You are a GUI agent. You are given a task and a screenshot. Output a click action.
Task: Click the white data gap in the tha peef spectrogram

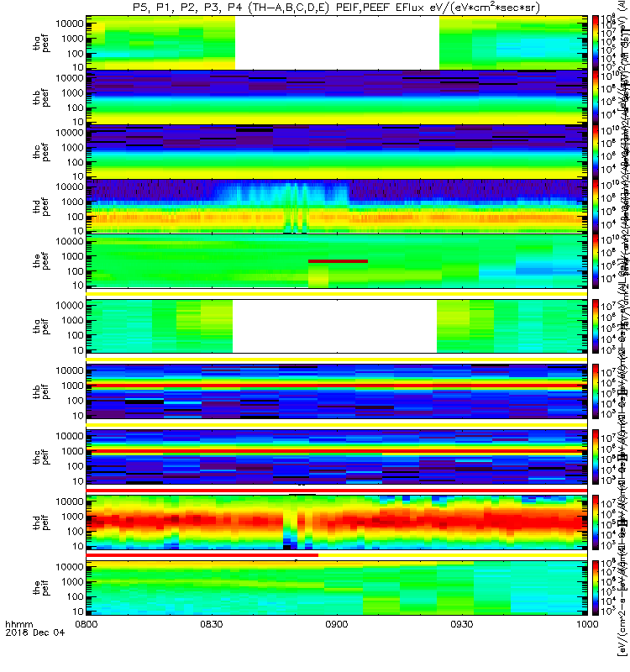click(x=337, y=43)
